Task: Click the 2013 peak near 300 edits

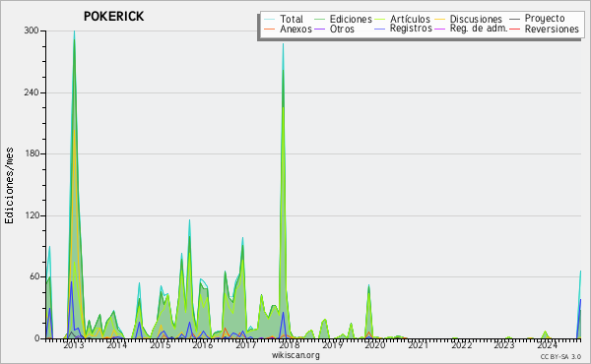Action: click(x=74, y=31)
